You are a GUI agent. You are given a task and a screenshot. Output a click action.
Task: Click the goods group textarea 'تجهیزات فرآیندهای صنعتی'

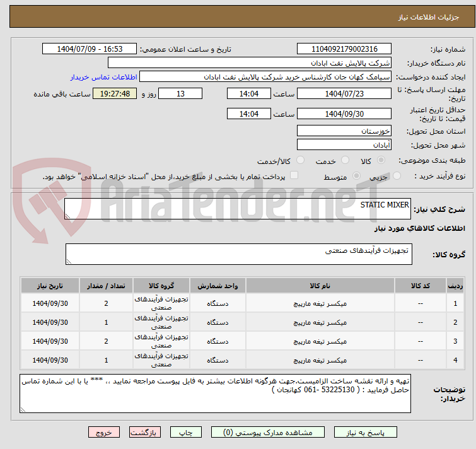pyautogui.click(x=238, y=254)
